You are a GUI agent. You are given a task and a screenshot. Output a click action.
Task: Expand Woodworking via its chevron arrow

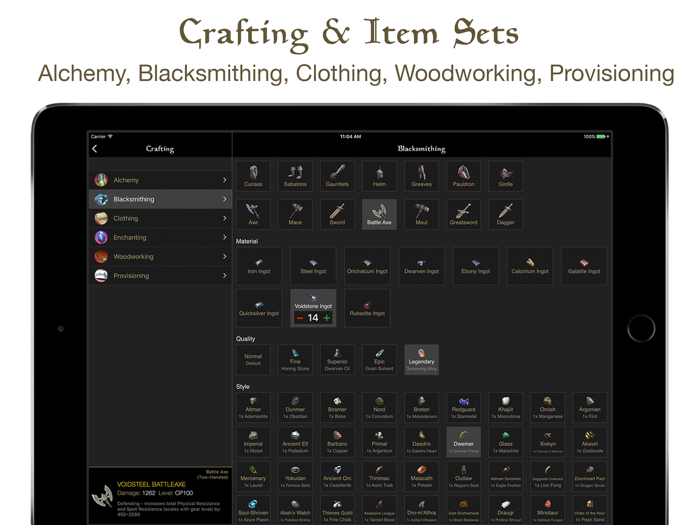coord(225,257)
